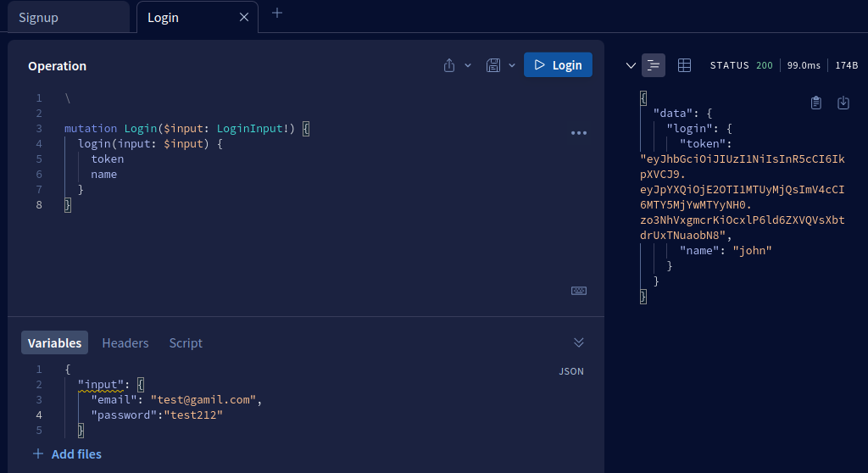Click the email value test@gamil.com

point(203,399)
